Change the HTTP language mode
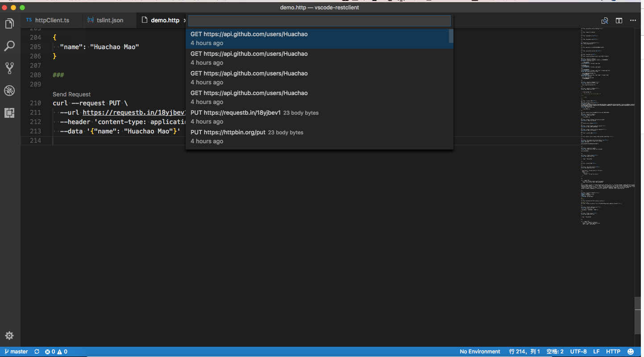 [x=613, y=352]
